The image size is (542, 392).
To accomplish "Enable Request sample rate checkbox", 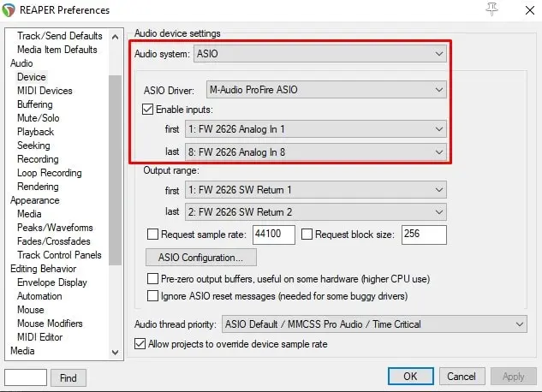I will pyautogui.click(x=152, y=235).
